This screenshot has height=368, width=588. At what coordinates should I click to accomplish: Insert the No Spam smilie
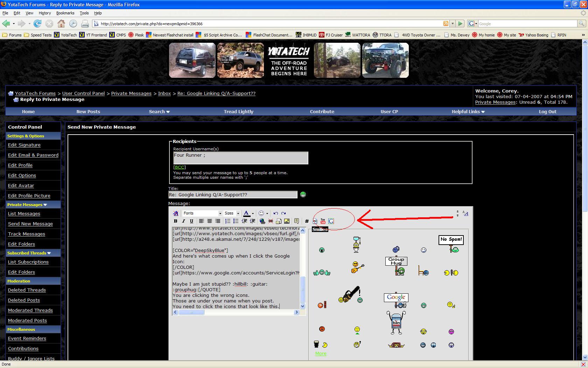coord(451,244)
